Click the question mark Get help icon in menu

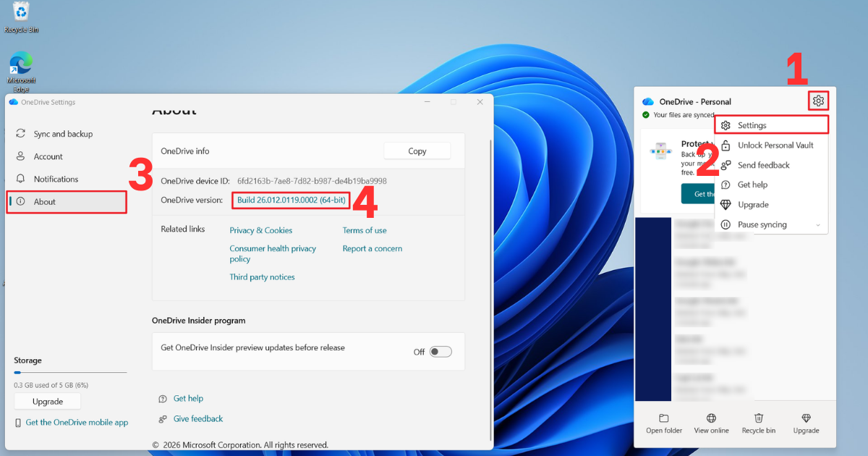(726, 185)
